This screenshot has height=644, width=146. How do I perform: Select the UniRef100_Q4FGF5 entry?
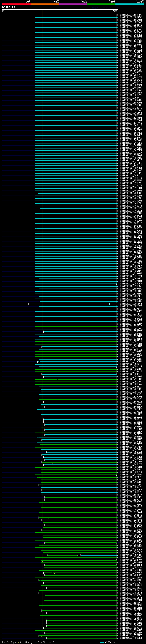pyautogui.click(x=131, y=63)
